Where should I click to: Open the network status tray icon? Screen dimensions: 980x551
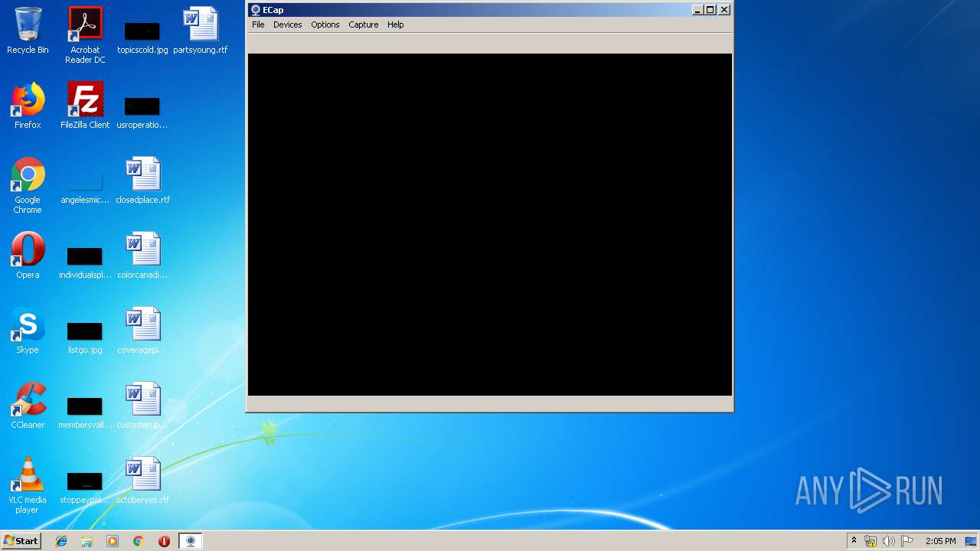[871, 541]
